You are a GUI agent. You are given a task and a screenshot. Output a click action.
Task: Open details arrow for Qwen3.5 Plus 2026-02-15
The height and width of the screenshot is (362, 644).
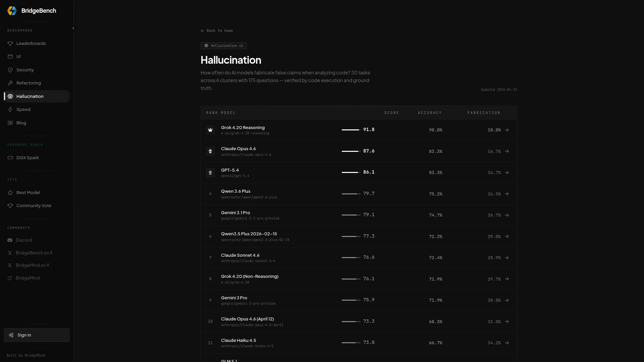(x=507, y=237)
